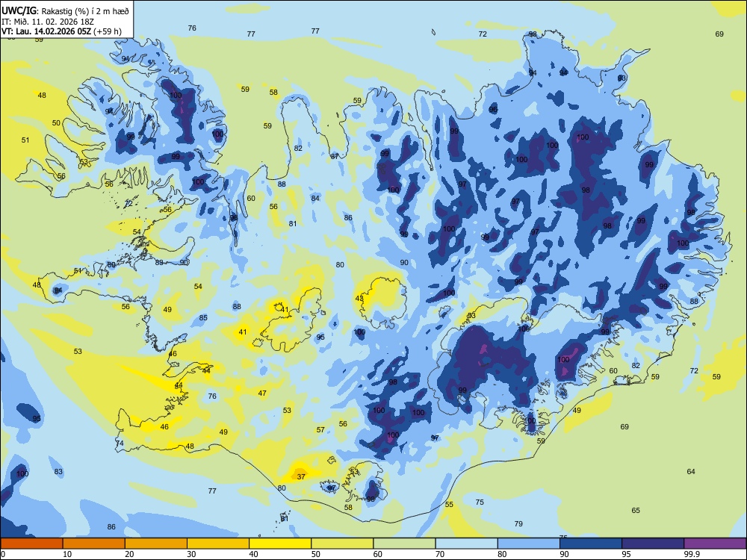Click the pale yellow 50–60 legend swatch
Screen dimensions: 747x560
click(342, 544)
